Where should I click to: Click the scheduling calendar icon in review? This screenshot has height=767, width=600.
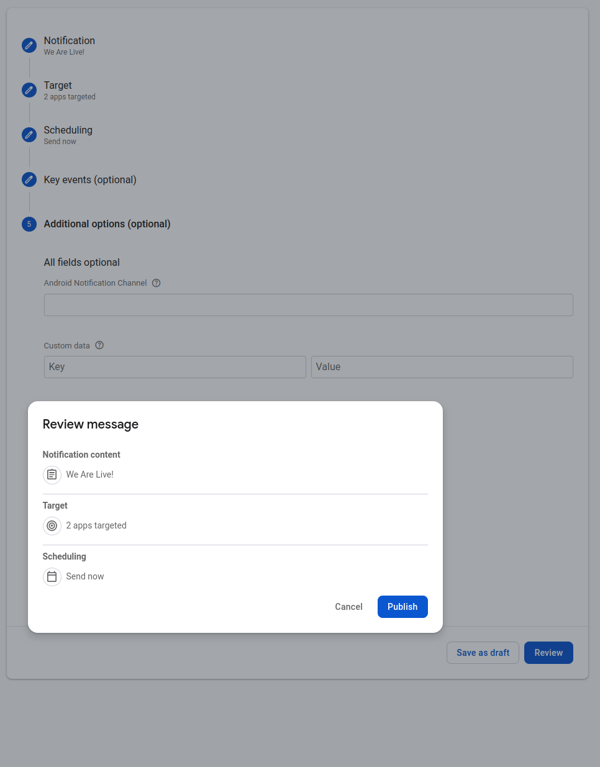point(52,577)
